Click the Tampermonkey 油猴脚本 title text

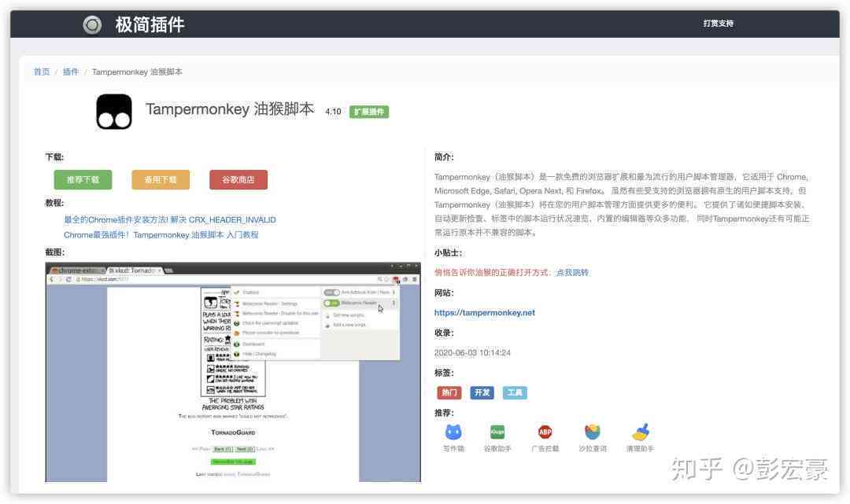(x=230, y=109)
